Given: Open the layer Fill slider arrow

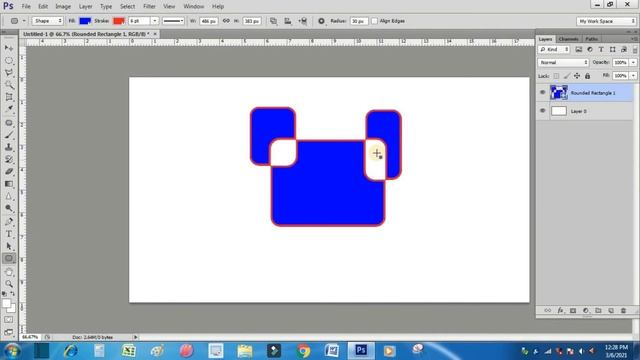Looking at the screenshot, I should coord(633,76).
